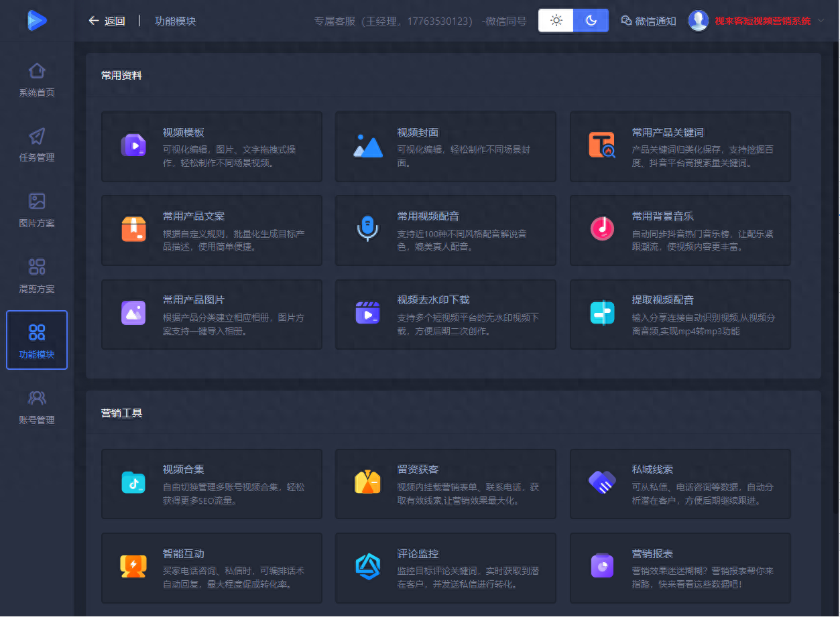Open 常用产品图片 card title

click(194, 299)
